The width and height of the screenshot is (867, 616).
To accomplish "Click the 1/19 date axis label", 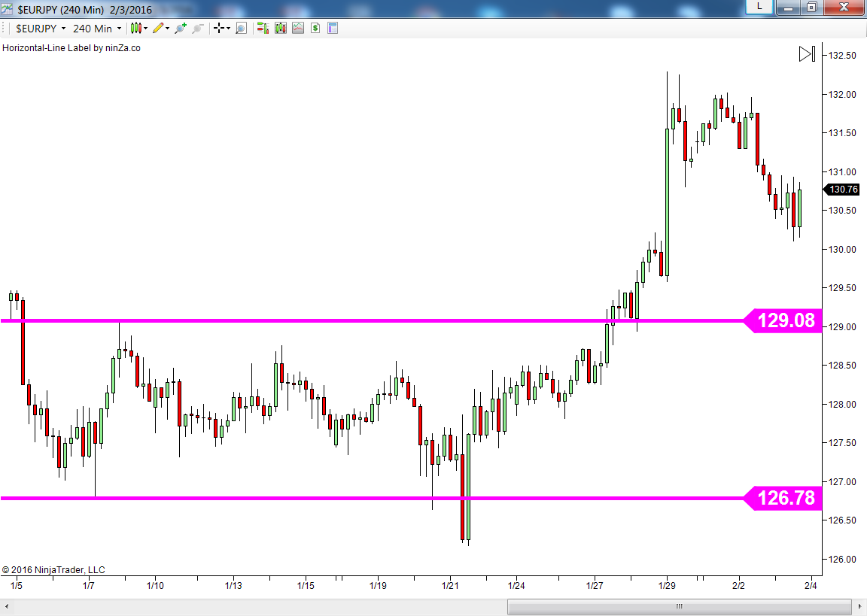I will (x=379, y=586).
